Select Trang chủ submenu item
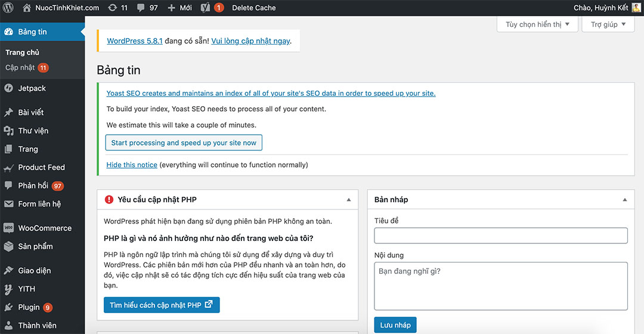This screenshot has height=334, width=644. point(22,52)
